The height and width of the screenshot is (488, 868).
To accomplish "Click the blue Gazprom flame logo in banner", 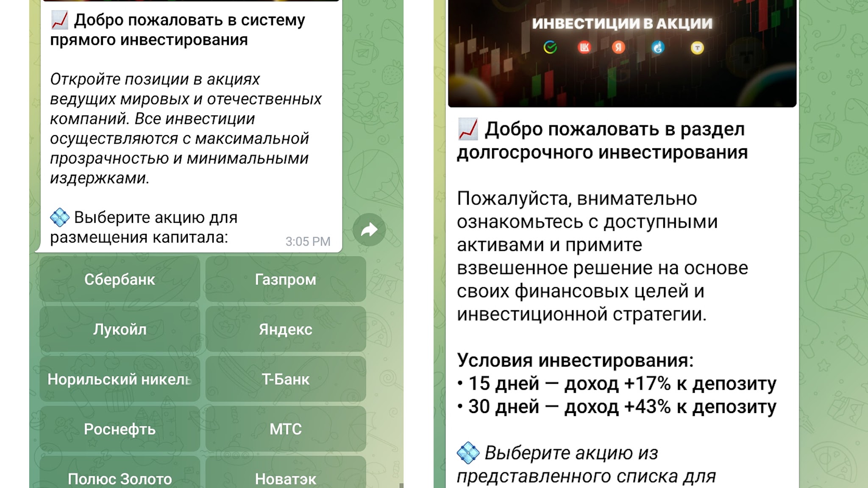I will [x=658, y=47].
